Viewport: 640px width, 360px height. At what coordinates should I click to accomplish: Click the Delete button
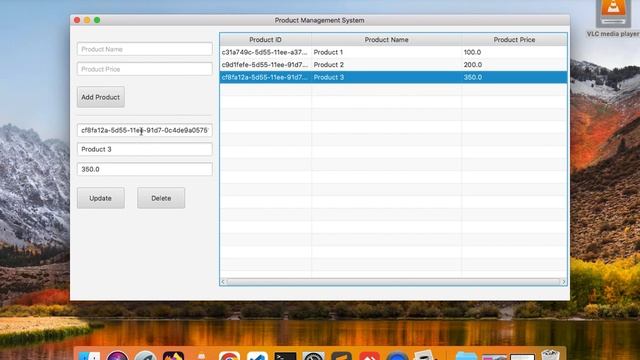pyautogui.click(x=161, y=198)
